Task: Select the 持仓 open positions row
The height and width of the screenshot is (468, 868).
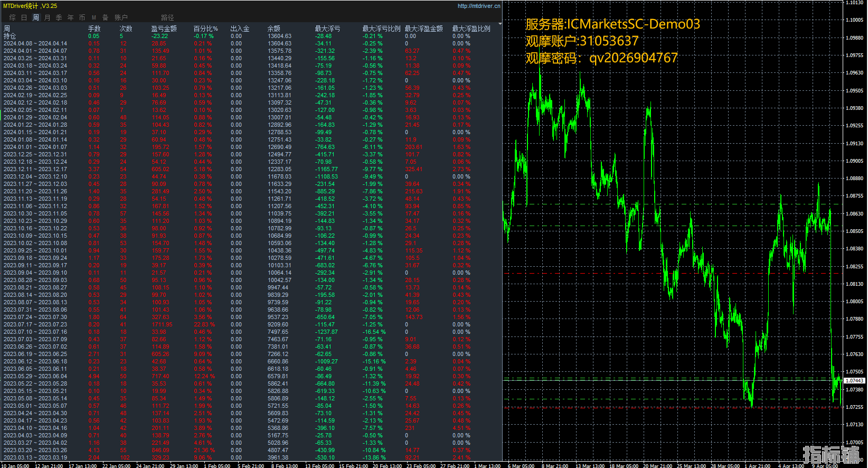Action: (10, 36)
